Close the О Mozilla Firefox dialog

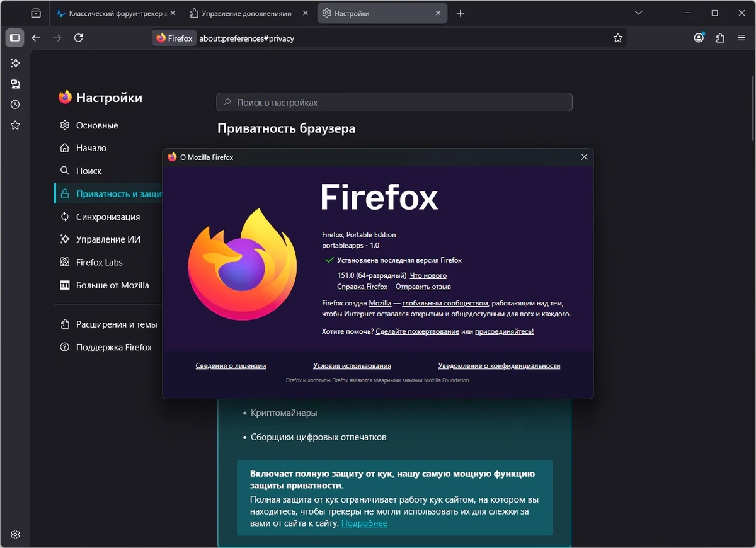point(584,157)
